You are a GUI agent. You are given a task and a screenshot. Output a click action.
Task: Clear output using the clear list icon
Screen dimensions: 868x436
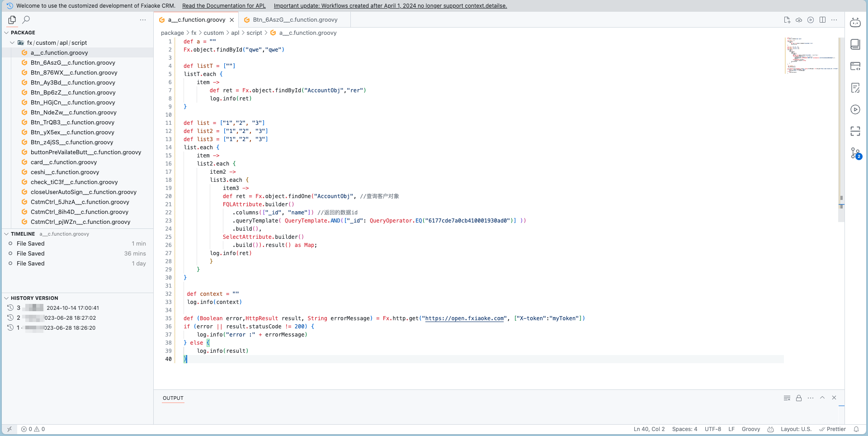point(787,398)
